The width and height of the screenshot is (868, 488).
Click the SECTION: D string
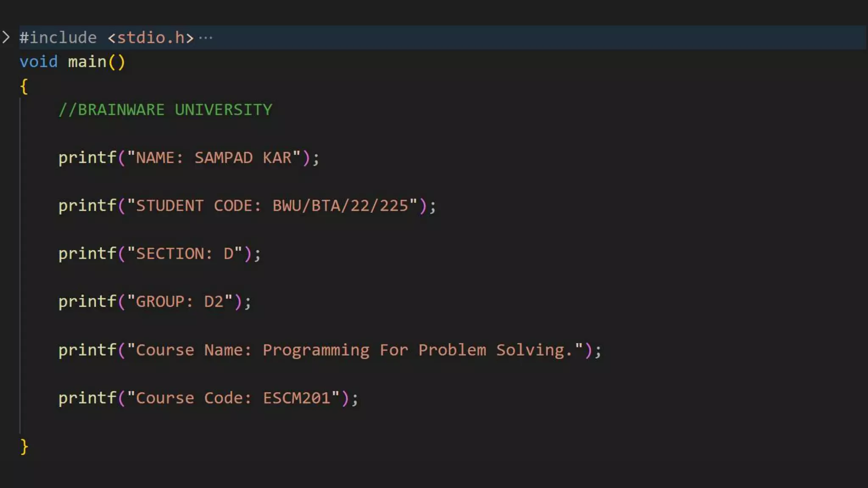184,254
